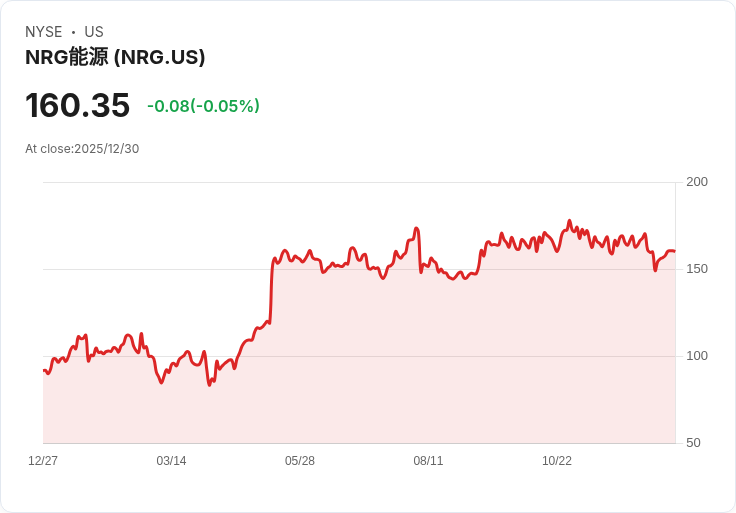The height and width of the screenshot is (513, 736).
Task: Click the 150 label on price axis
Action: [x=697, y=269]
